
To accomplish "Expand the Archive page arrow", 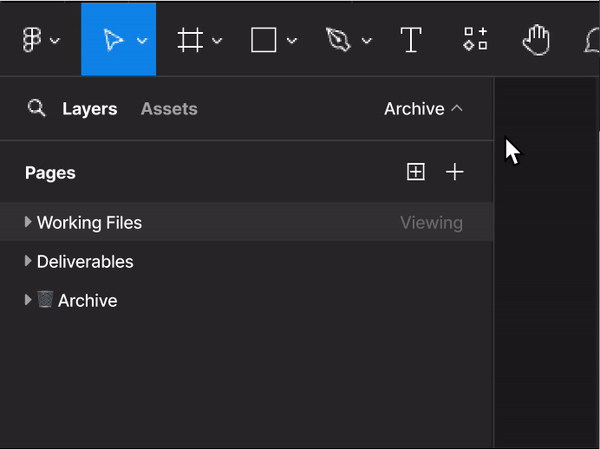I will pos(28,300).
